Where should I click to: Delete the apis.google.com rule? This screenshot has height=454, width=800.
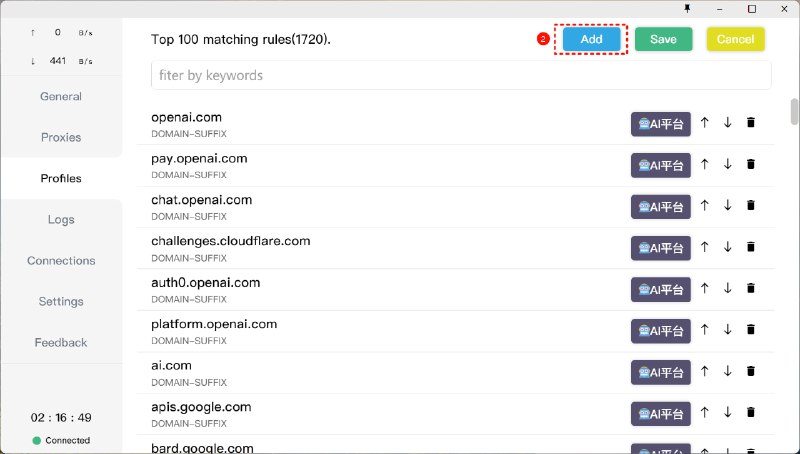coord(751,412)
